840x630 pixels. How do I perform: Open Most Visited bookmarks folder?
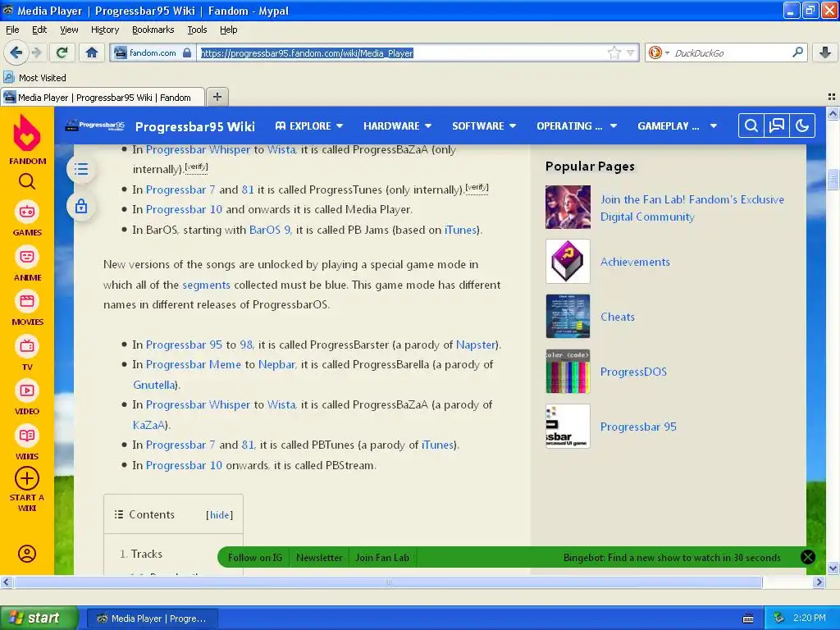point(34,78)
